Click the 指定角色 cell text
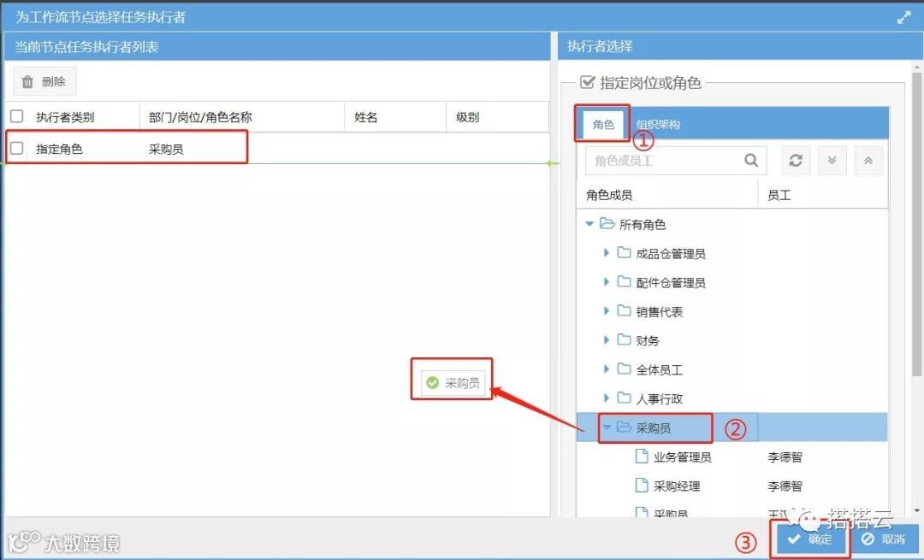The height and width of the screenshot is (560, 924). coord(59,149)
